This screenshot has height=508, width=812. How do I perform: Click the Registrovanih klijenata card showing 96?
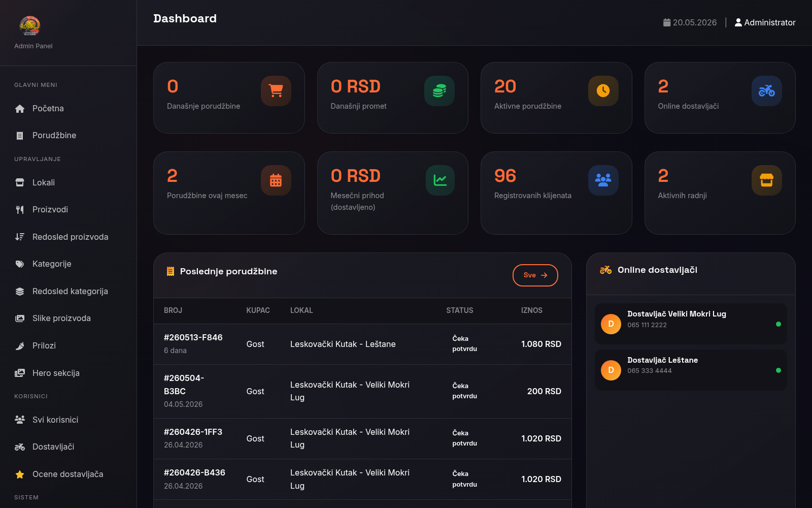556,193
